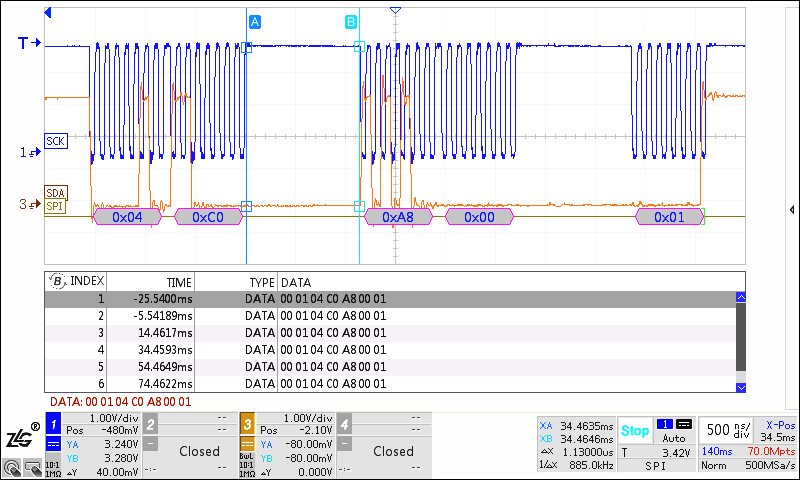Click the SDA channel label

[x=56, y=193]
